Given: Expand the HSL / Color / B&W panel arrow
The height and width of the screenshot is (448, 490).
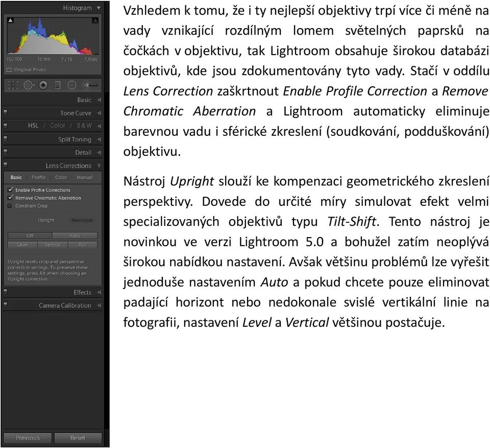Looking at the screenshot, I should [x=99, y=126].
